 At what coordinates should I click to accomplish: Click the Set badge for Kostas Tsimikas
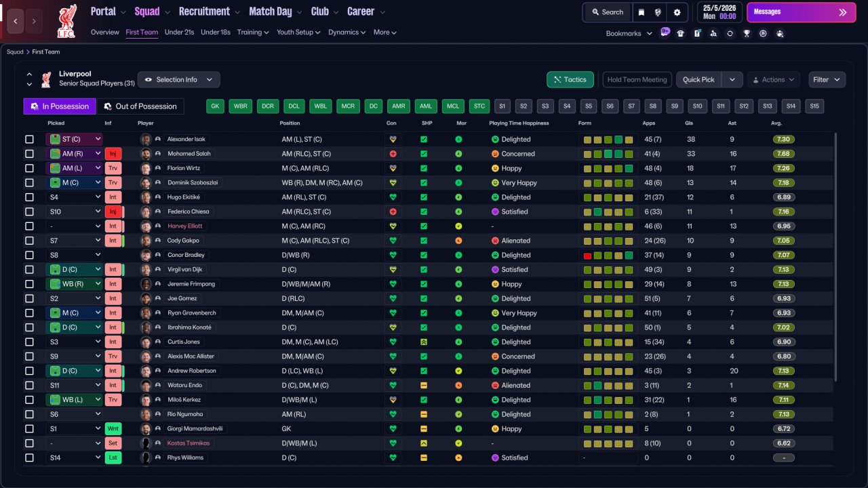point(113,443)
